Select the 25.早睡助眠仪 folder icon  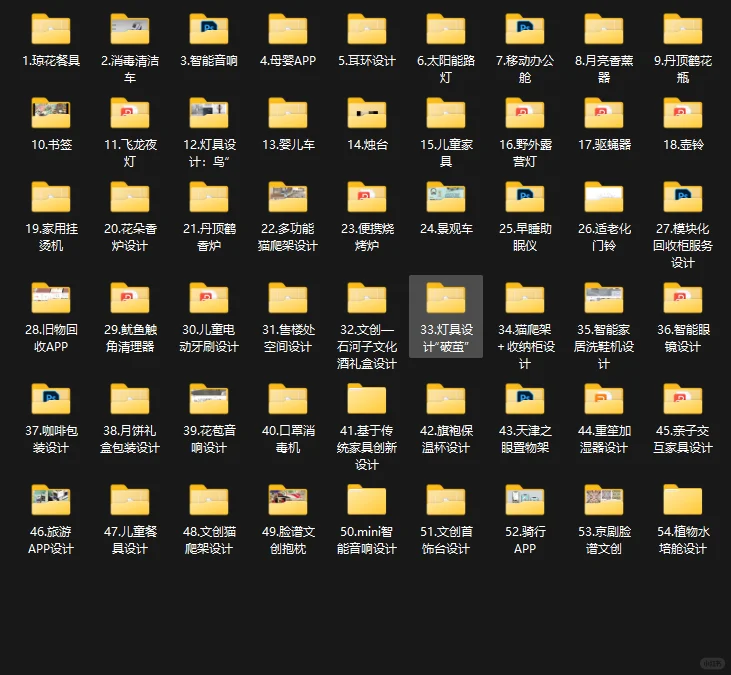click(x=525, y=197)
